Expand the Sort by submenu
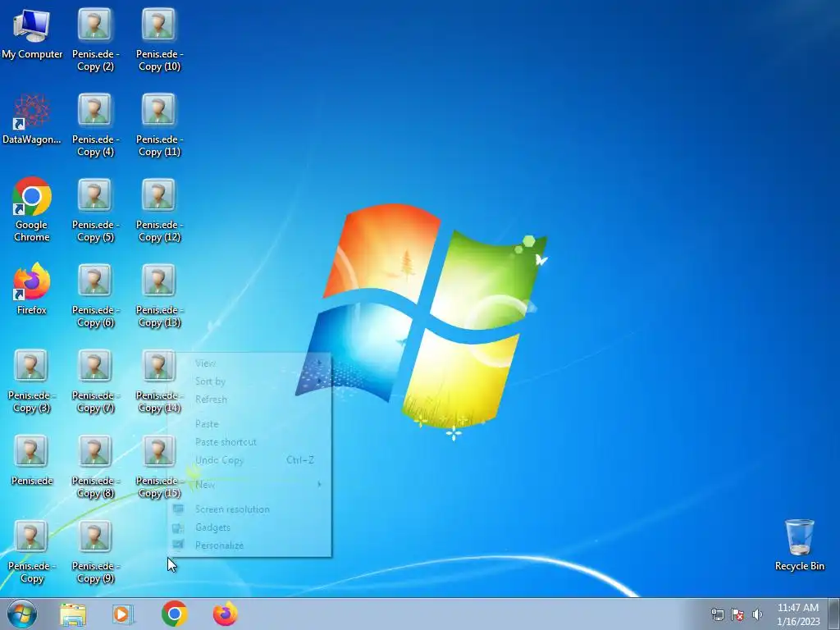This screenshot has width=840, height=630. [x=249, y=381]
